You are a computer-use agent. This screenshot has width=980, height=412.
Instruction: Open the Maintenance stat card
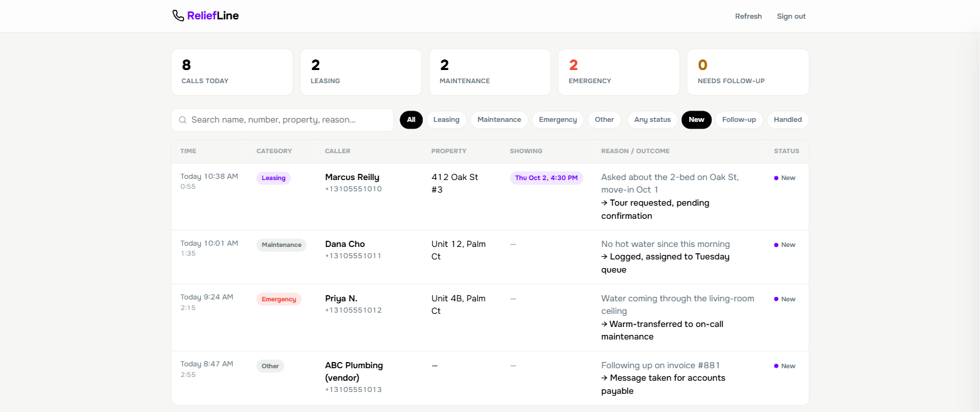click(490, 72)
